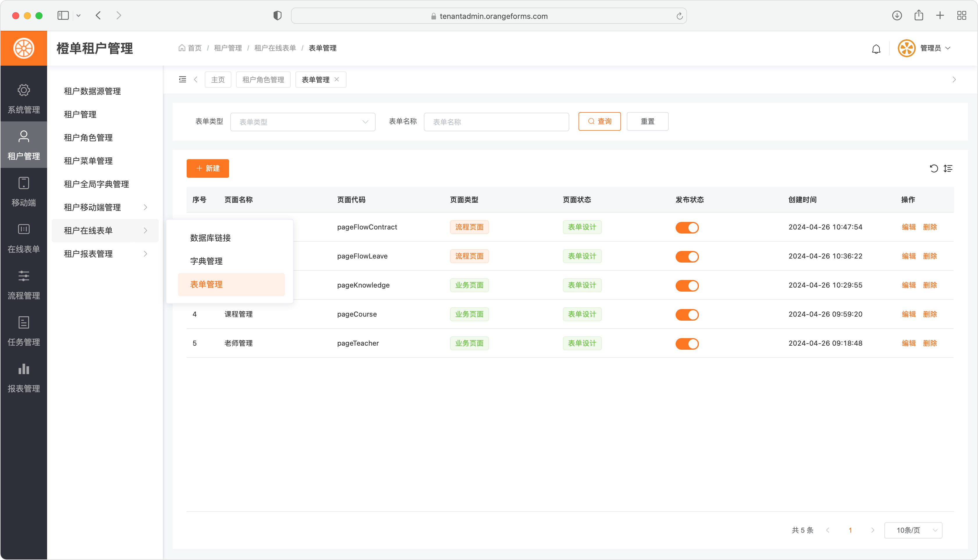Collapse sidebar using the menu fold icon
This screenshot has width=978, height=560.
tap(183, 80)
